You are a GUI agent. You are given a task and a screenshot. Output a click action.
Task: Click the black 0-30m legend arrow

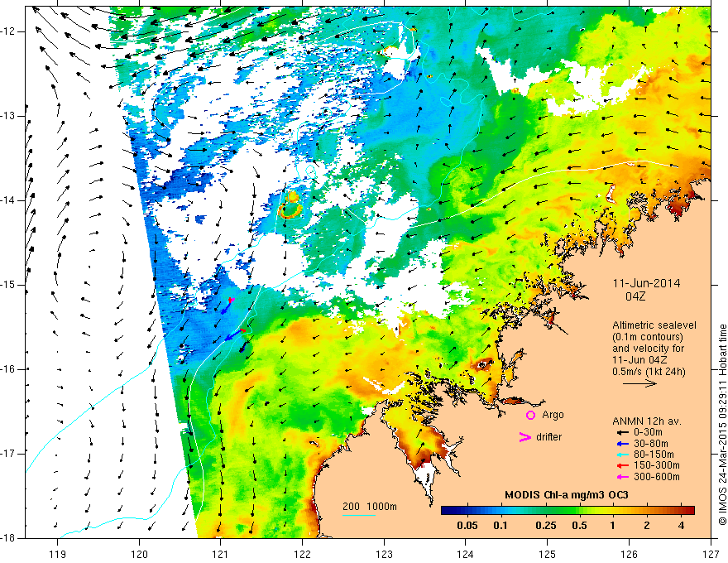621,432
